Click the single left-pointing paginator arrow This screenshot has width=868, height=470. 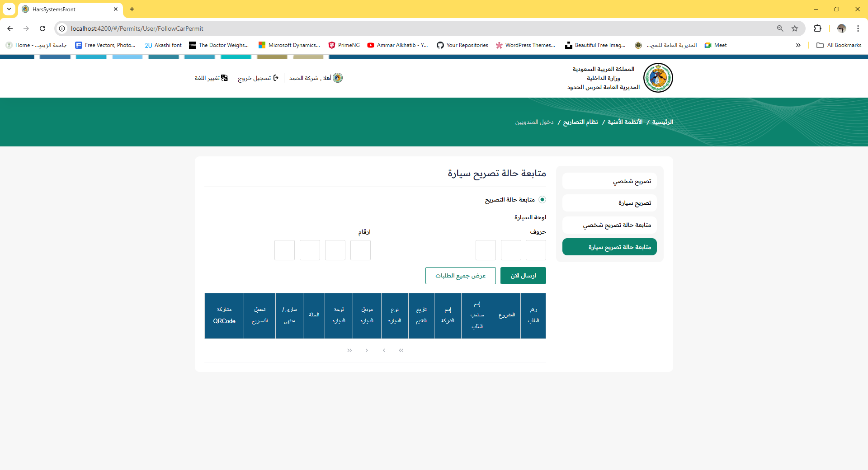pyautogui.click(x=384, y=350)
